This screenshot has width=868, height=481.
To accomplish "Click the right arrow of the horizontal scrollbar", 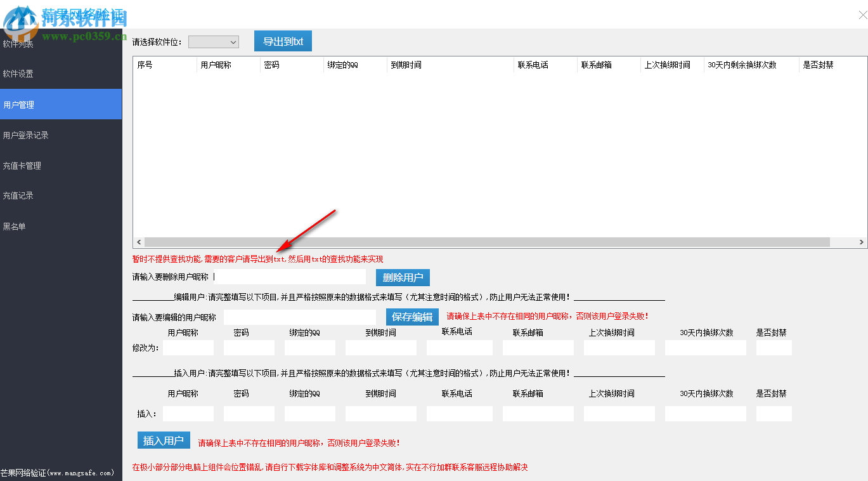I will point(861,242).
